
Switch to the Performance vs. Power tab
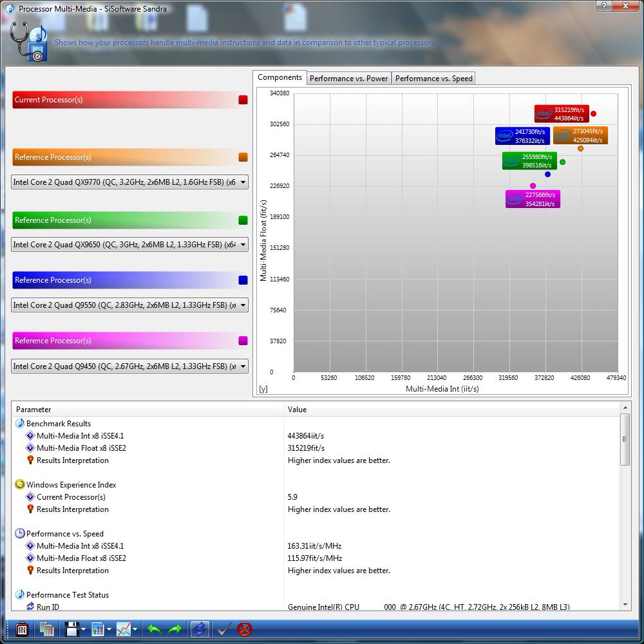point(348,79)
